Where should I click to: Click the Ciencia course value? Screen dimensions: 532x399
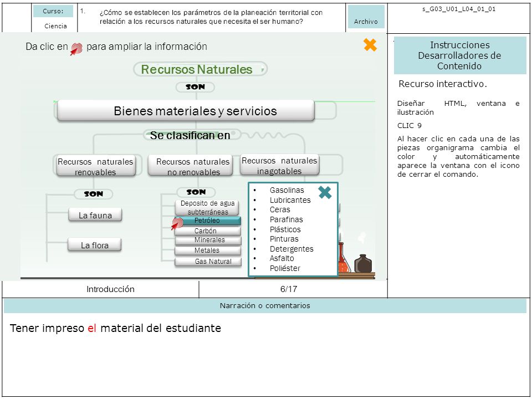coord(55,26)
